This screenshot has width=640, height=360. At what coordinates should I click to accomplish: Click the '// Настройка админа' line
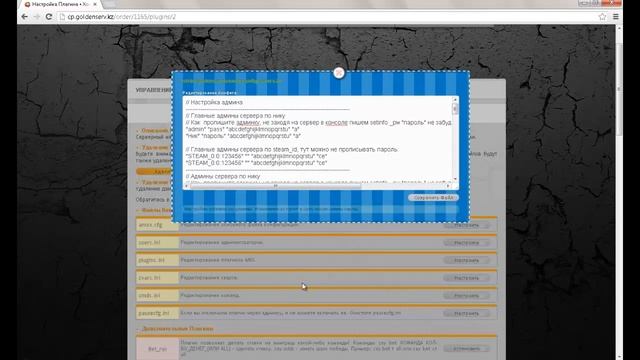point(214,102)
